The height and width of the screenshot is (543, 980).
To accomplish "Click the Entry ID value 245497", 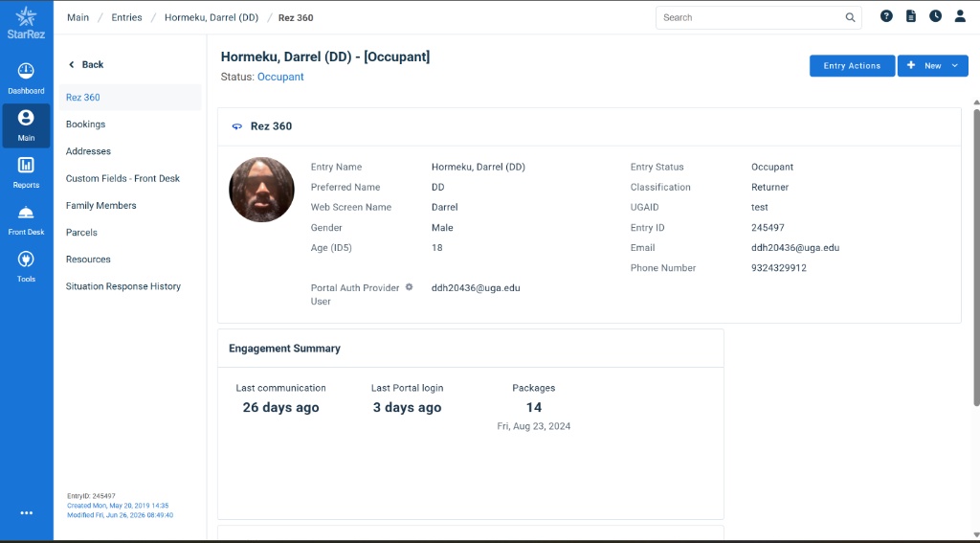I will point(768,228).
